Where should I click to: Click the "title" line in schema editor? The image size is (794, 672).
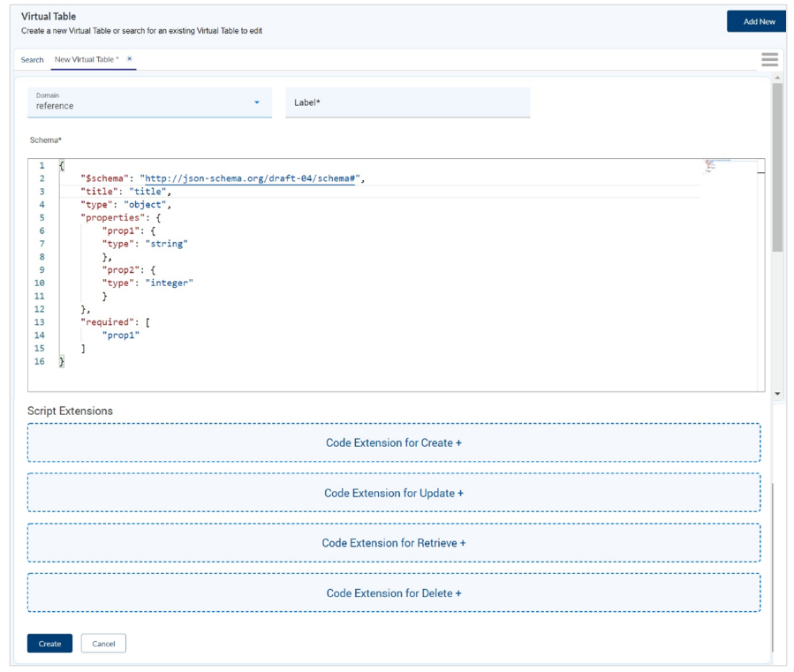pos(125,192)
